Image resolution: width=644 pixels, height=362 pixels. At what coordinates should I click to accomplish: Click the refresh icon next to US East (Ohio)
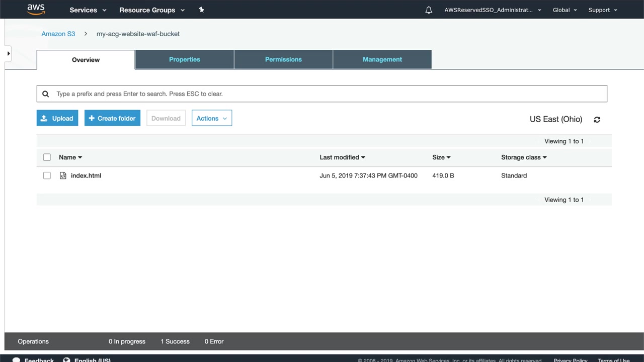597,120
